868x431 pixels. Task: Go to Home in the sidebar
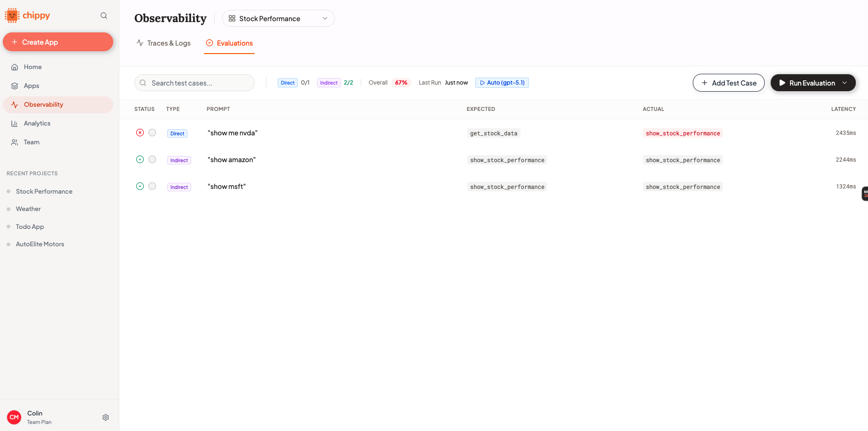click(58, 67)
